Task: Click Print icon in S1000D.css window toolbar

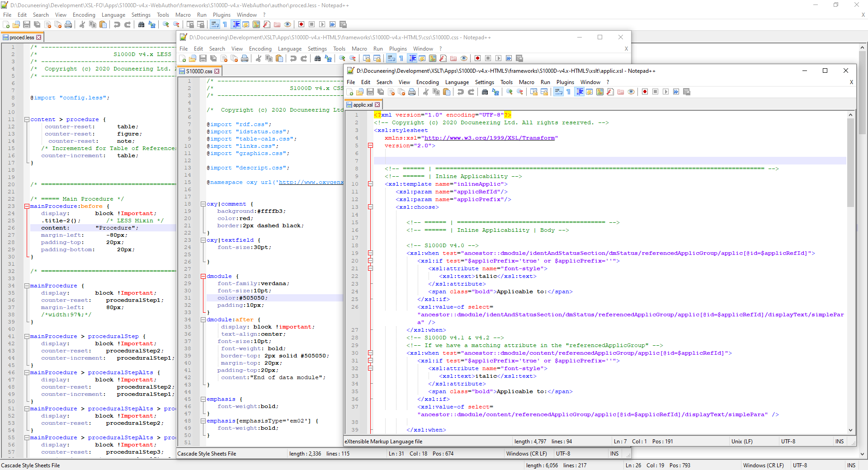Action: (245, 58)
